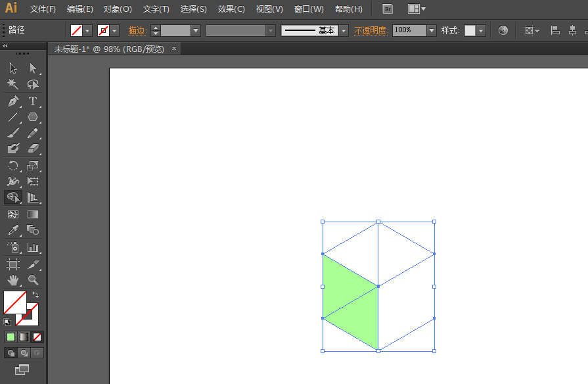Open the Bridge (Br) launcher

pos(388,9)
